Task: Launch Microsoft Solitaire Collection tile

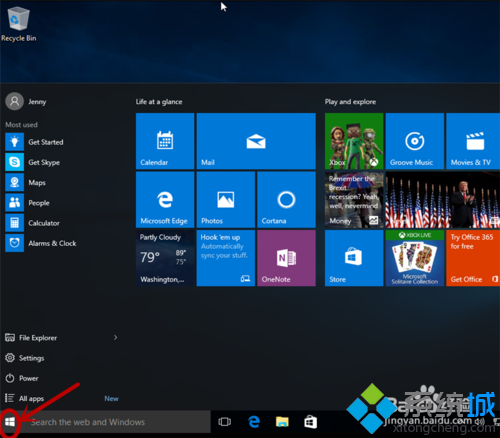Action: click(x=415, y=258)
